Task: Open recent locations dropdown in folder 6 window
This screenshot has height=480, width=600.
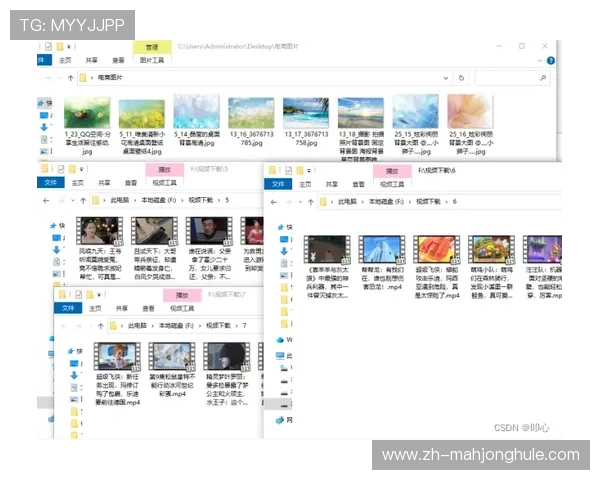Action: tap(301, 202)
